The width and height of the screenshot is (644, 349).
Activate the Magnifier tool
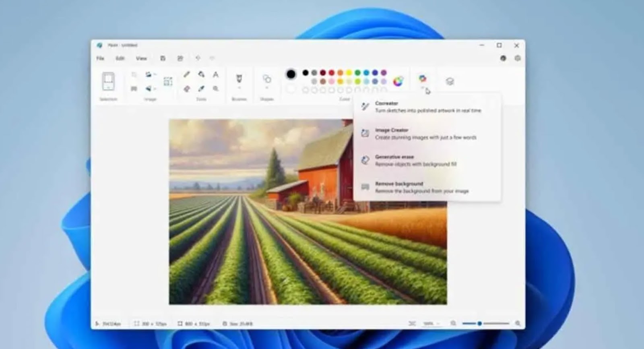pos(216,89)
